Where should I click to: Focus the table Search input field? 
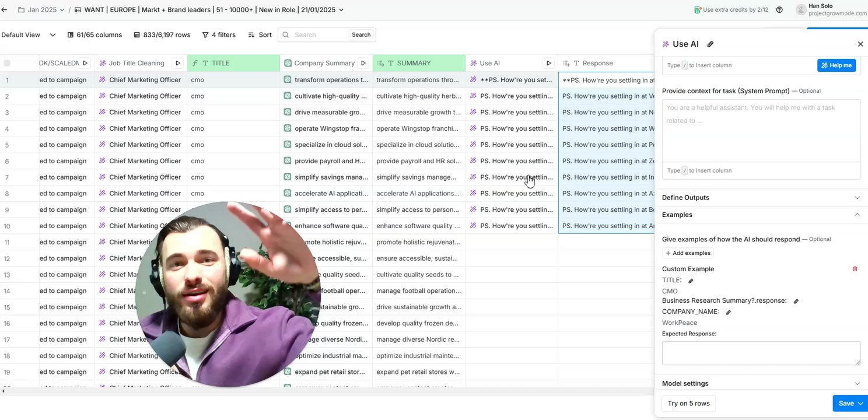(x=320, y=35)
